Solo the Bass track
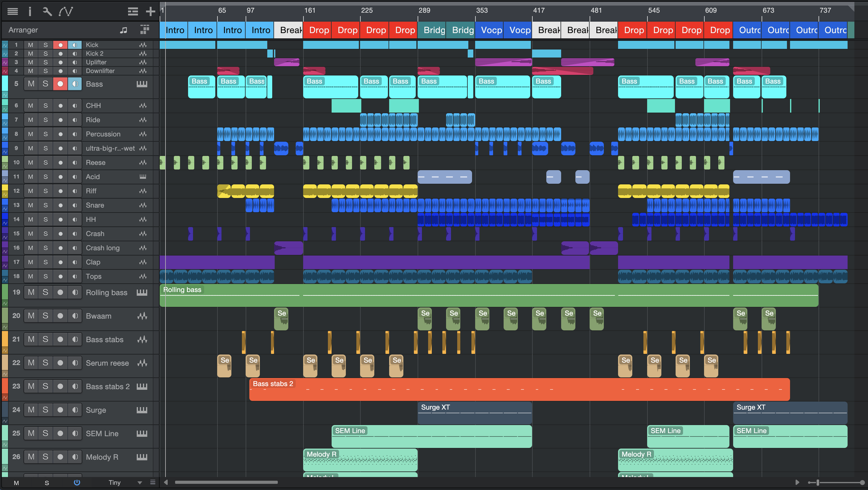This screenshot has width=868, height=490. (x=45, y=84)
